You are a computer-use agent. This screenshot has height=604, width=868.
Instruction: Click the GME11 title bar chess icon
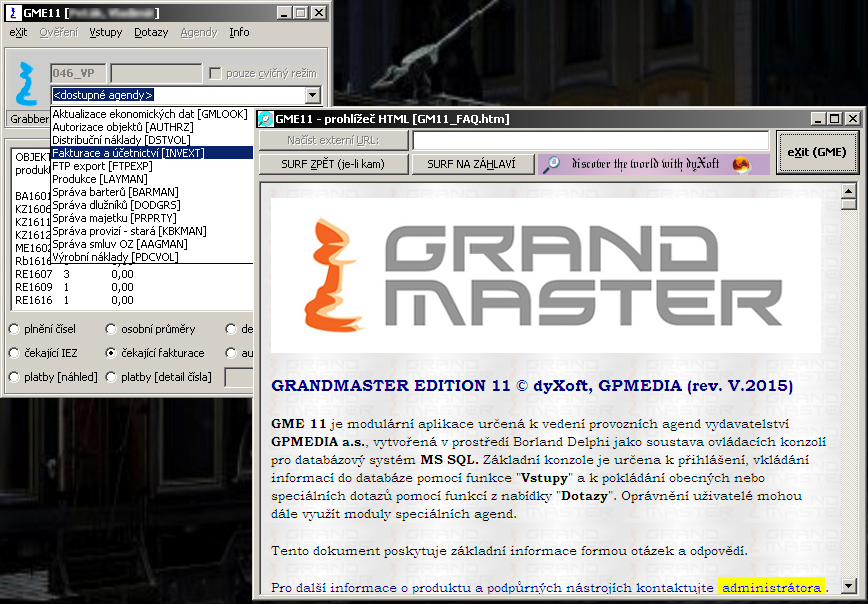click(12, 12)
